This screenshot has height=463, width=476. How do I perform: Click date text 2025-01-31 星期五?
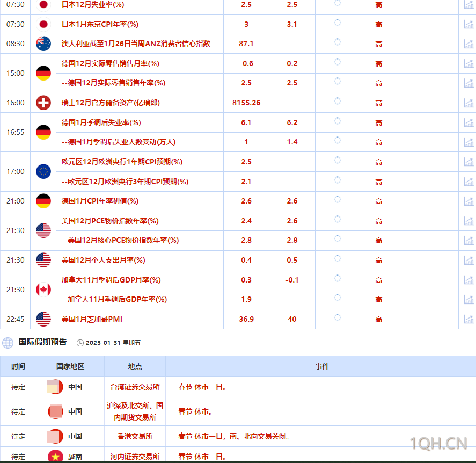113,343
